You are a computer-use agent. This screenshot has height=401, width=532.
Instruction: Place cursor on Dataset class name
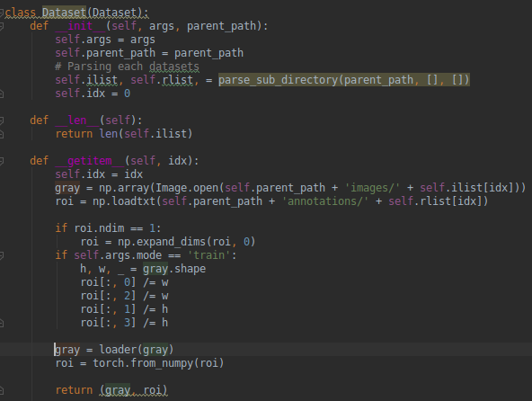point(64,13)
